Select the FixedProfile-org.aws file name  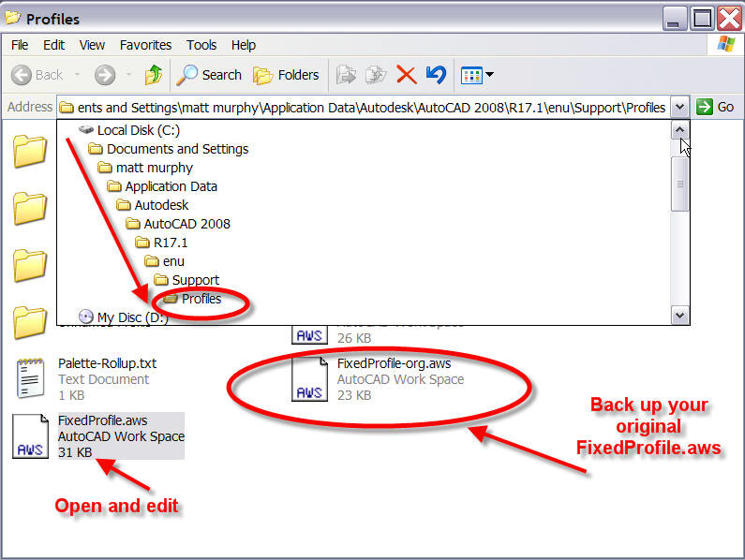[x=394, y=363]
